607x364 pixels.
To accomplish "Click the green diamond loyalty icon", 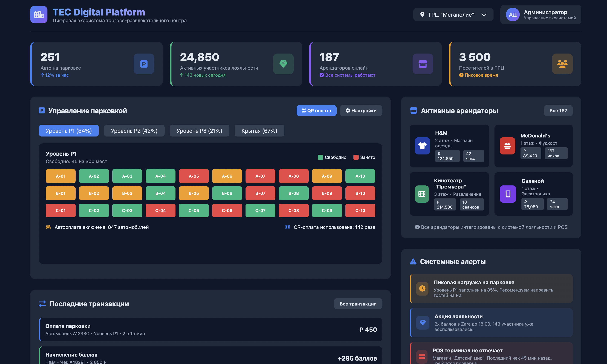I will click(x=283, y=64).
